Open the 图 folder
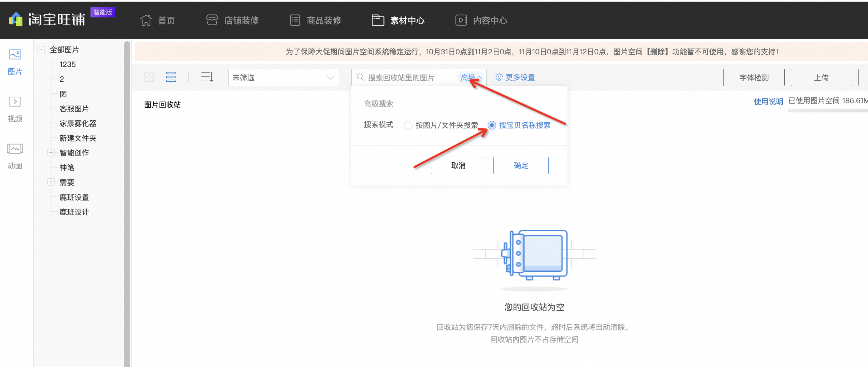The height and width of the screenshot is (367, 868). coord(63,94)
